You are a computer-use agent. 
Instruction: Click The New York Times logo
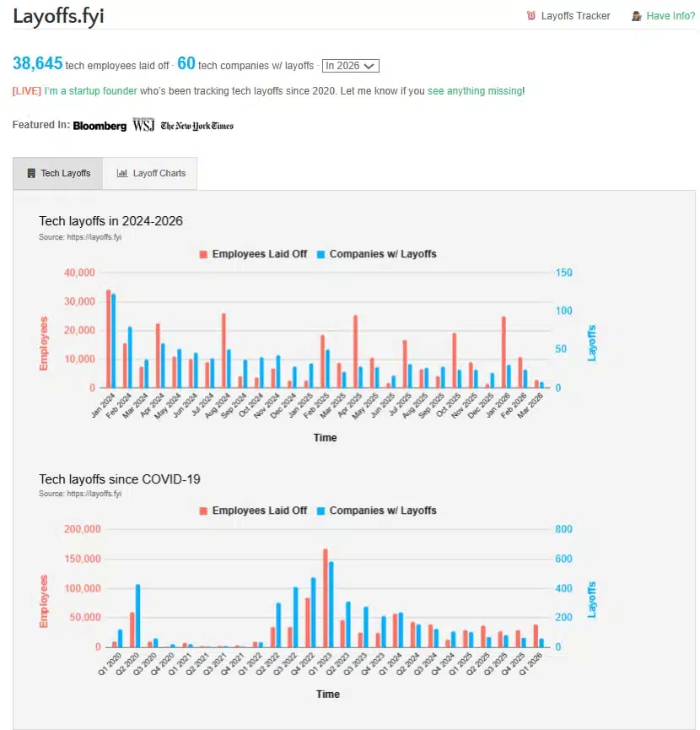coord(197,126)
